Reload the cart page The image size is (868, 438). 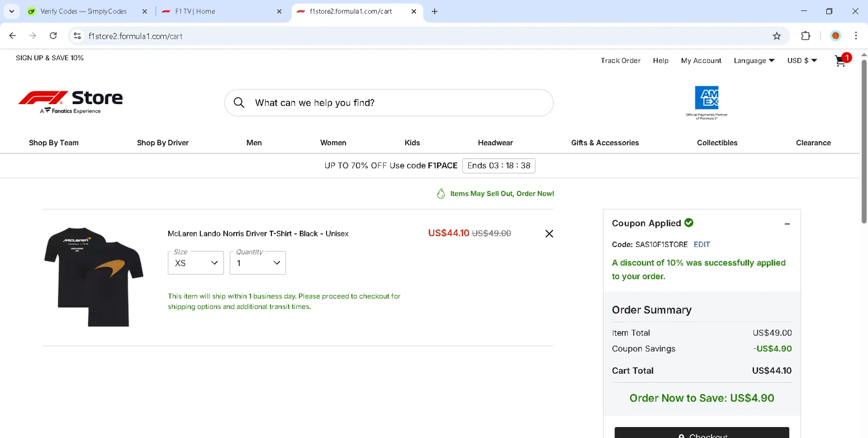pyautogui.click(x=53, y=36)
